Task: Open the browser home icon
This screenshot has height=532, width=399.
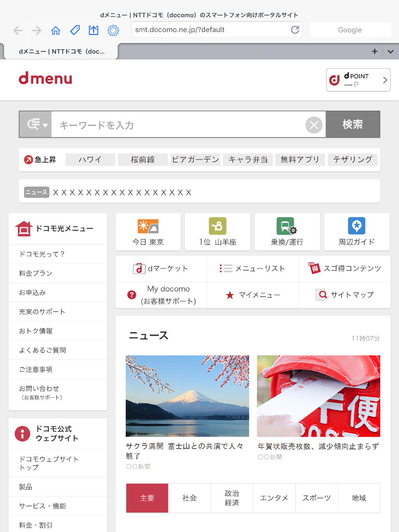Action: [55, 30]
